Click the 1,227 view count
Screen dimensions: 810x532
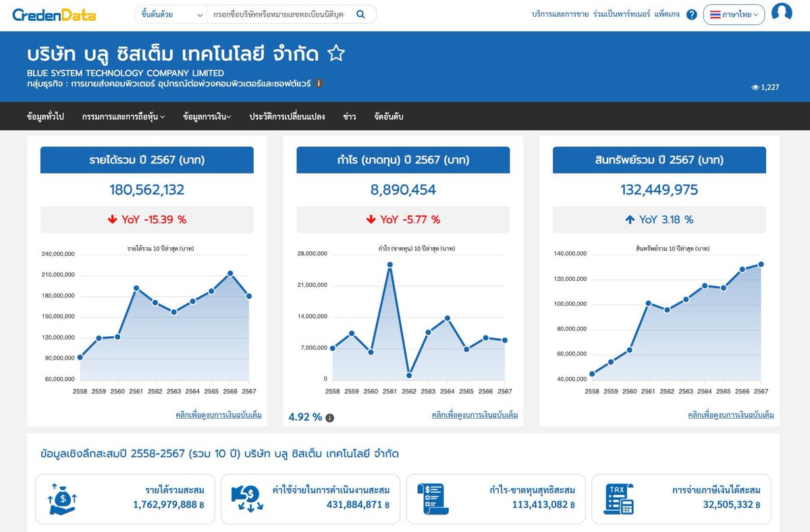[x=770, y=87]
